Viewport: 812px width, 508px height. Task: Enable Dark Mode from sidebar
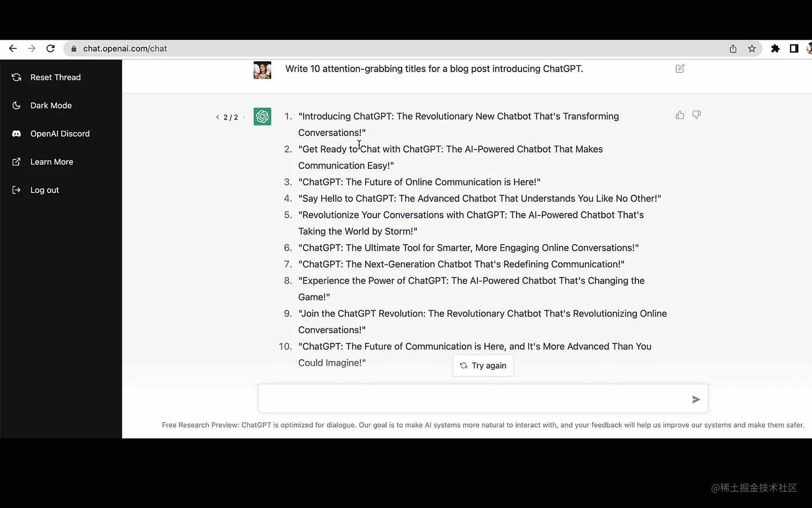point(51,105)
